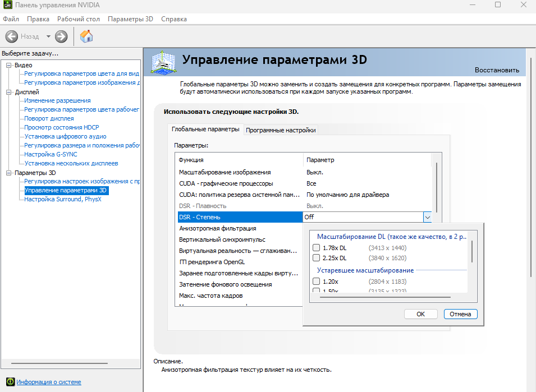536x392 pixels.
Task: Open the DSR - Степень dropdown arrow
Action: pos(428,217)
